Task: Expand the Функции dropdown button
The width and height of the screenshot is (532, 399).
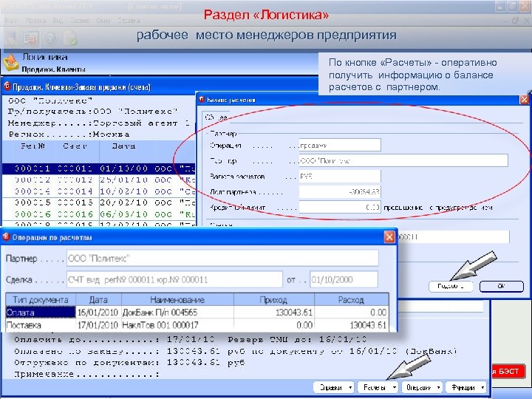Action: coord(465,387)
